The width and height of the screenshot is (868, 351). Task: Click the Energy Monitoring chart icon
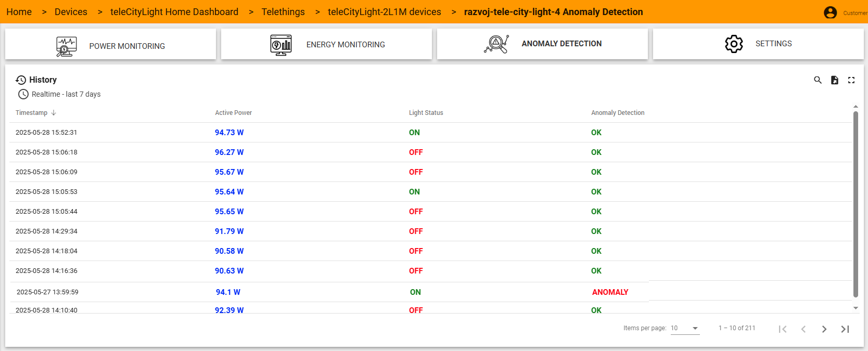pos(281,45)
